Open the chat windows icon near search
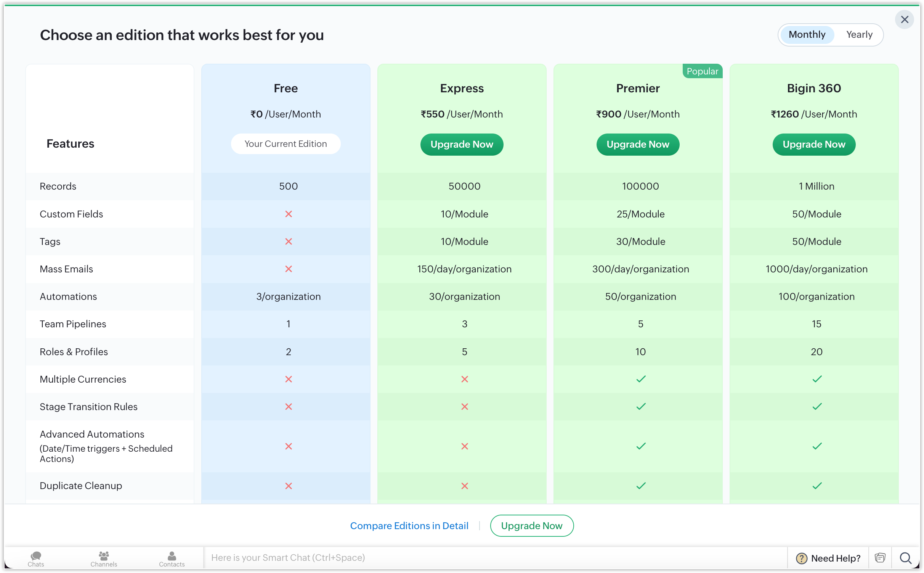 pyautogui.click(x=880, y=558)
